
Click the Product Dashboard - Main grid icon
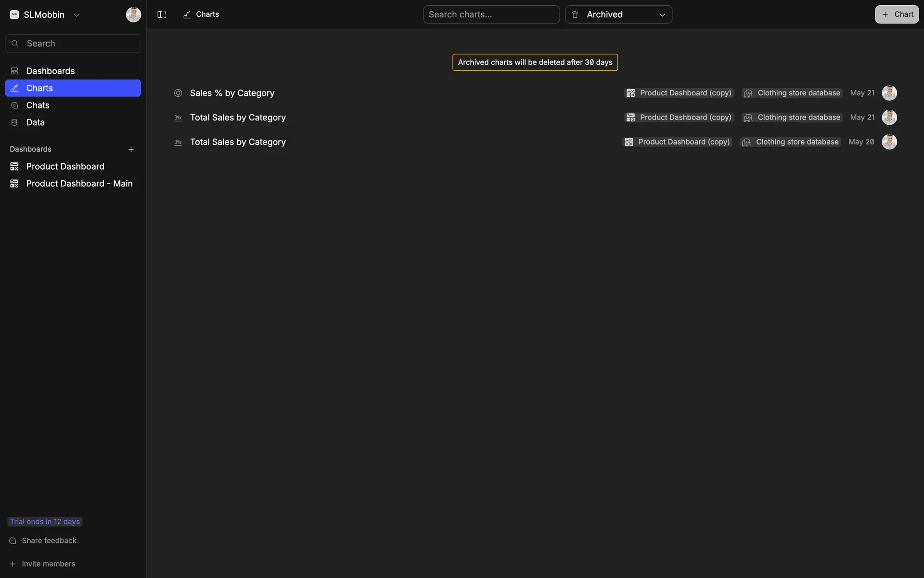click(14, 184)
